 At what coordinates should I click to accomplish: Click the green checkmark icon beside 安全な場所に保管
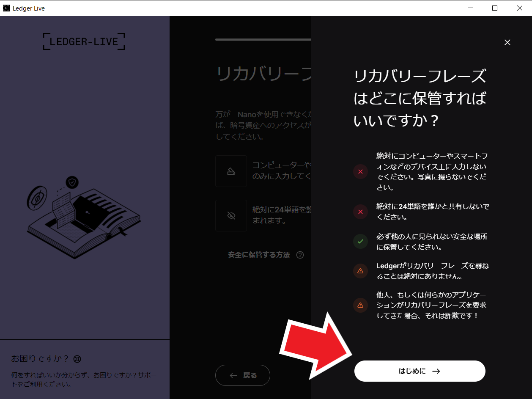point(360,241)
